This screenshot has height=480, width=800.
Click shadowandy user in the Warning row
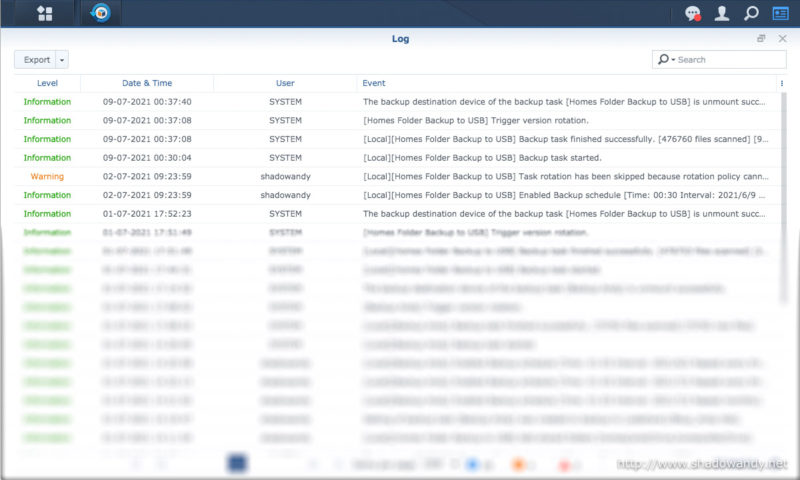pyautogui.click(x=285, y=176)
